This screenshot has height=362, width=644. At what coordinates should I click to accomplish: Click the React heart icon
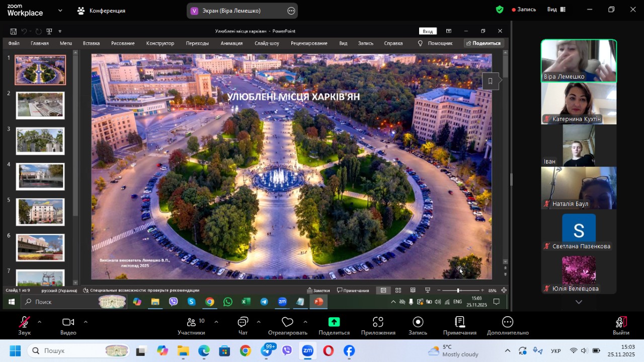[287, 323]
